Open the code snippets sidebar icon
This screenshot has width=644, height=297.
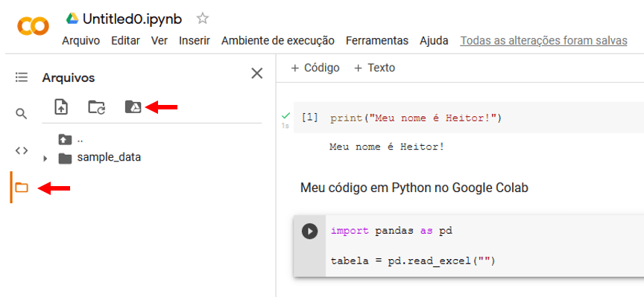[x=22, y=150]
